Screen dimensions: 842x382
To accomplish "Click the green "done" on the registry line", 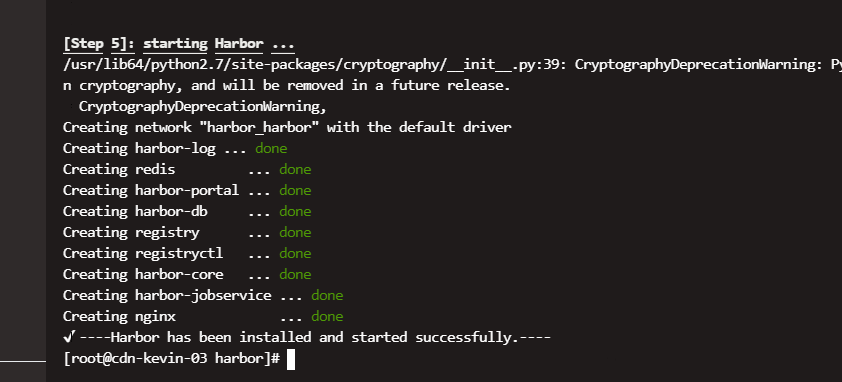I will click(x=295, y=232).
